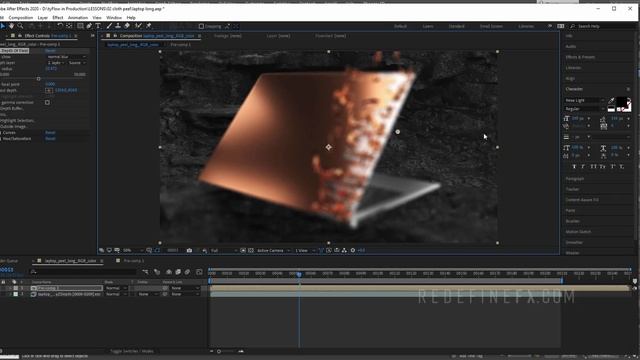Select the Clone Stamp tool
The width and height of the screenshot is (640, 360).
(118, 26)
